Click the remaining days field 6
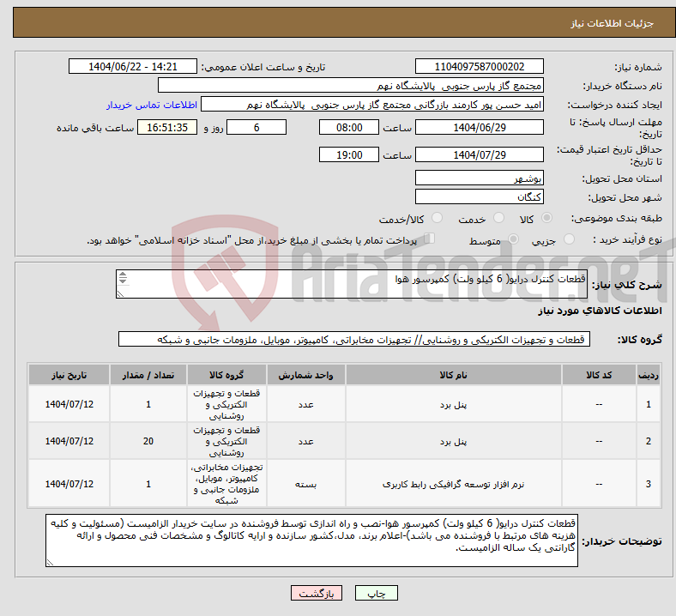 (x=257, y=128)
